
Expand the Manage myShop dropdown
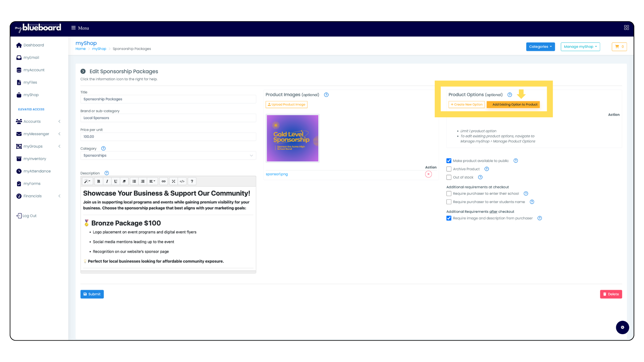coord(580,47)
